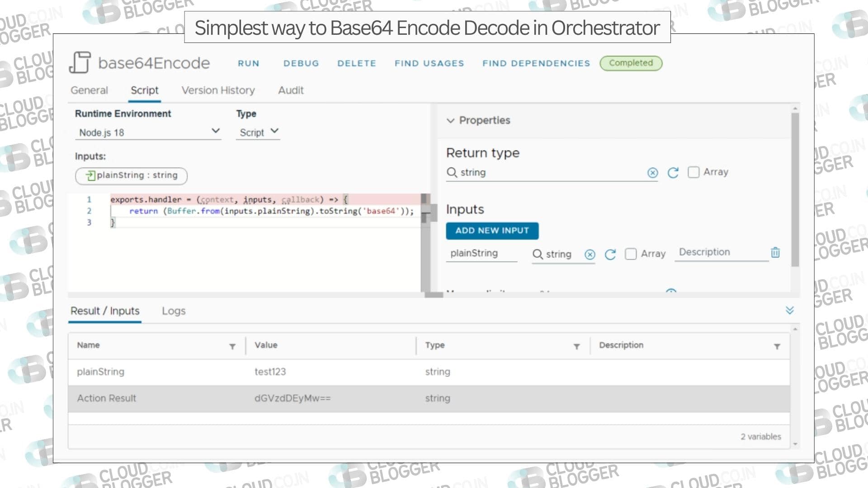This screenshot has width=868, height=488.
Task: Enable Array checkbox for Return type
Action: tap(693, 172)
